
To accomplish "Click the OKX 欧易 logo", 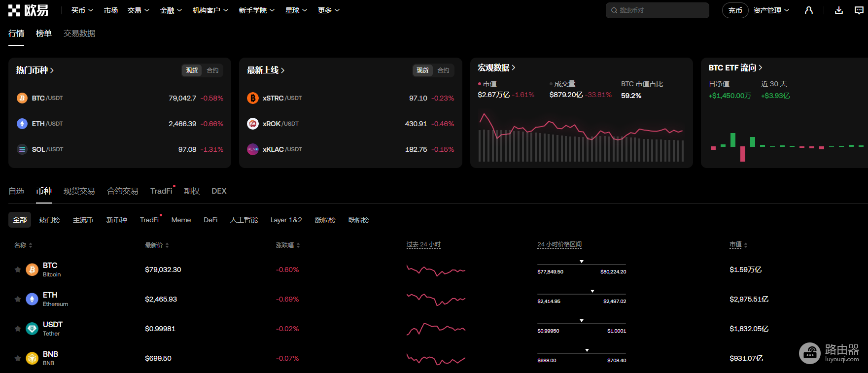I will tap(28, 10).
